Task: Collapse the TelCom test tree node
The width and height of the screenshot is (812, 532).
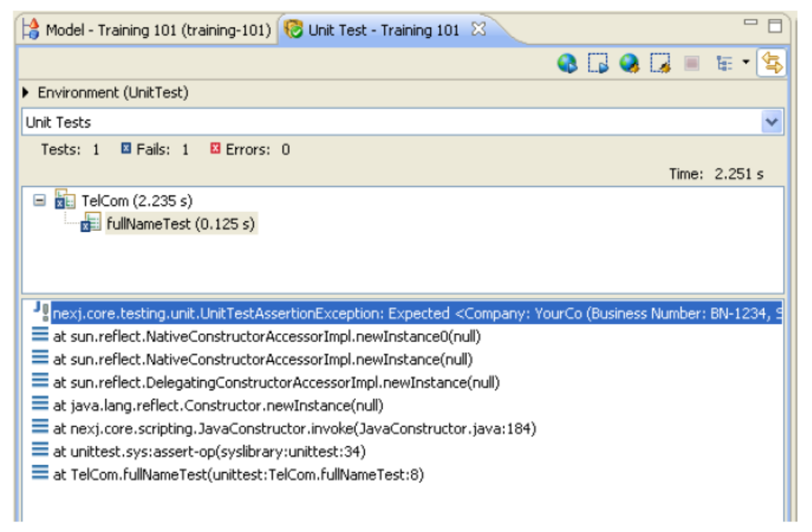Action: point(39,201)
